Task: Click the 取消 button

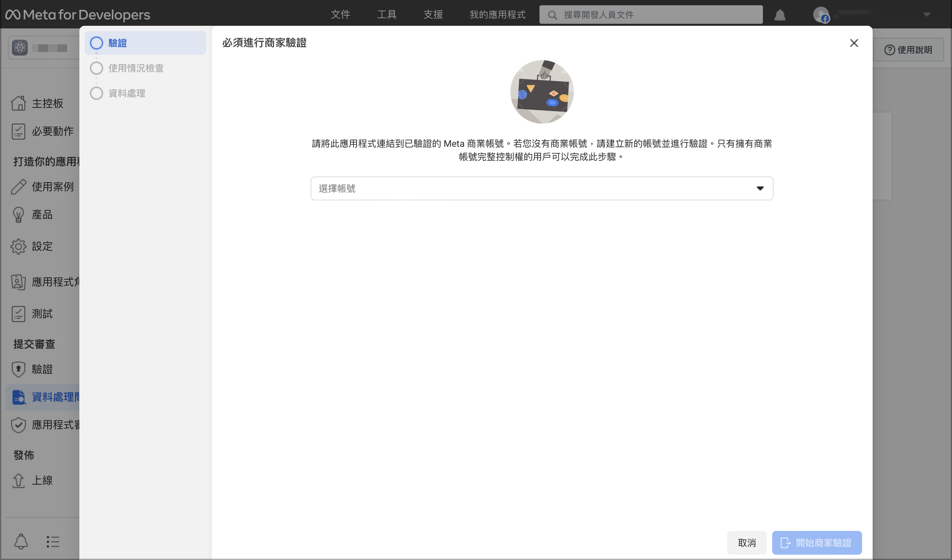Action: (x=746, y=542)
